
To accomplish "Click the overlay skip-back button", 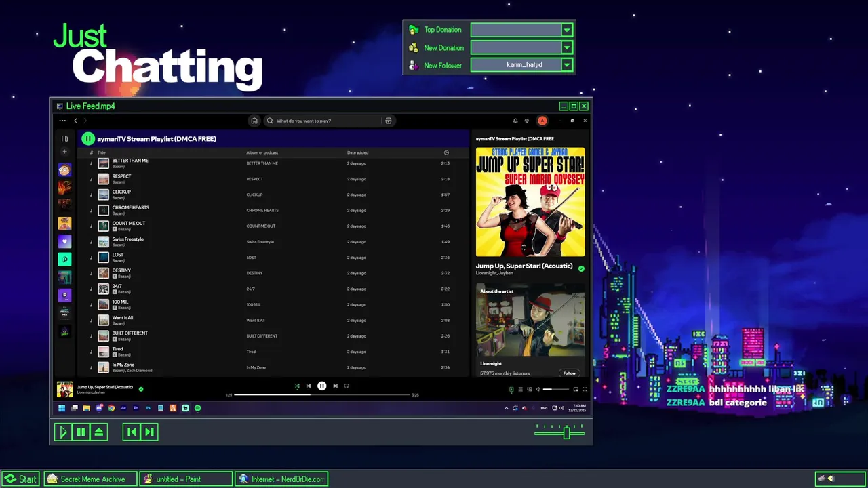I will coord(132,432).
